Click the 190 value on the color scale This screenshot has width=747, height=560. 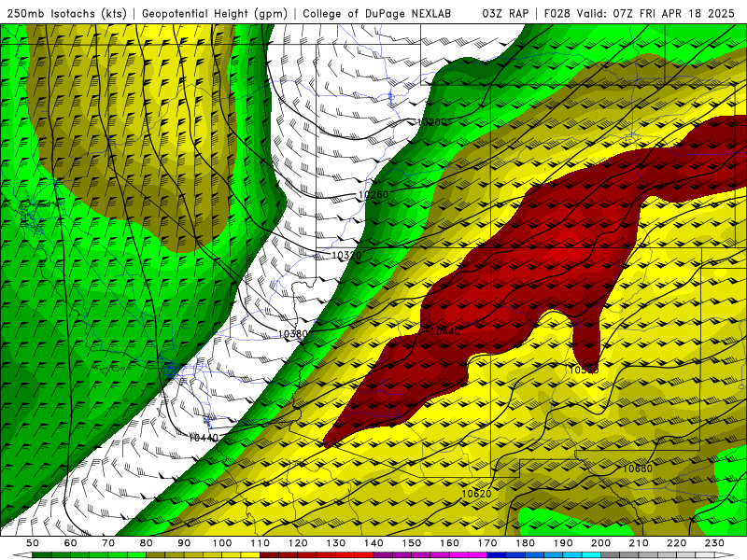[563, 543]
